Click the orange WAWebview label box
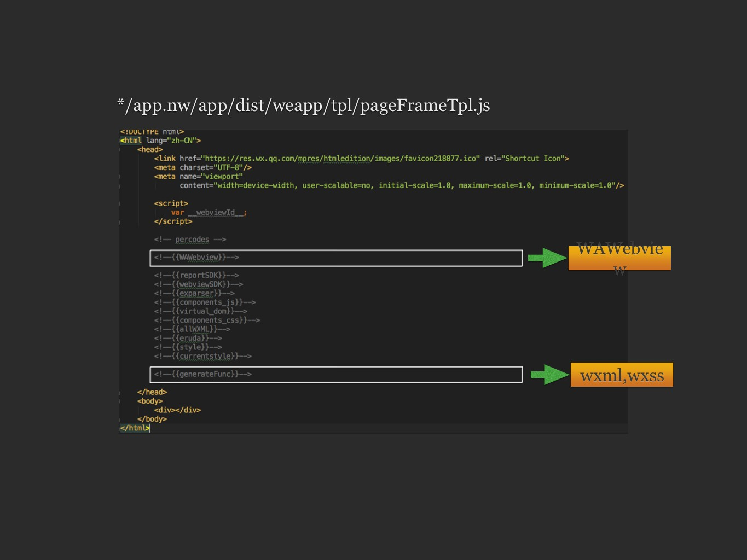 click(x=619, y=258)
